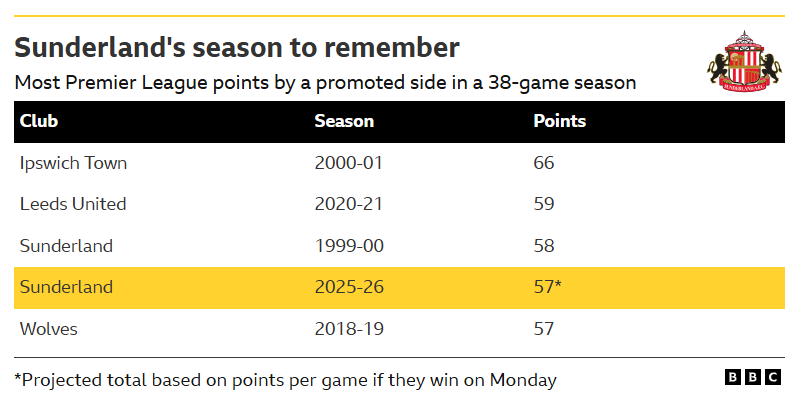Click the Leeds United club name

(73, 204)
